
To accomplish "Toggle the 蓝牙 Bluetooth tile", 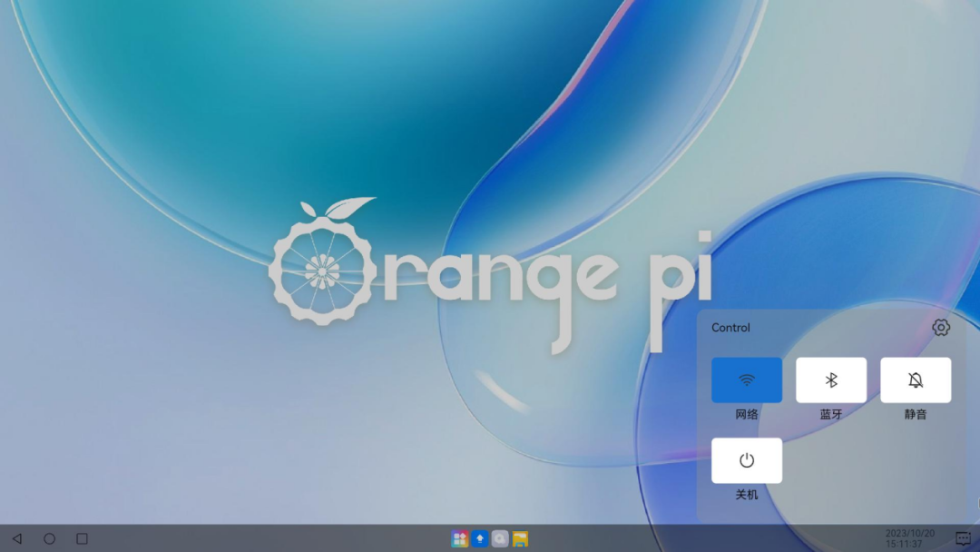I will pos(830,380).
